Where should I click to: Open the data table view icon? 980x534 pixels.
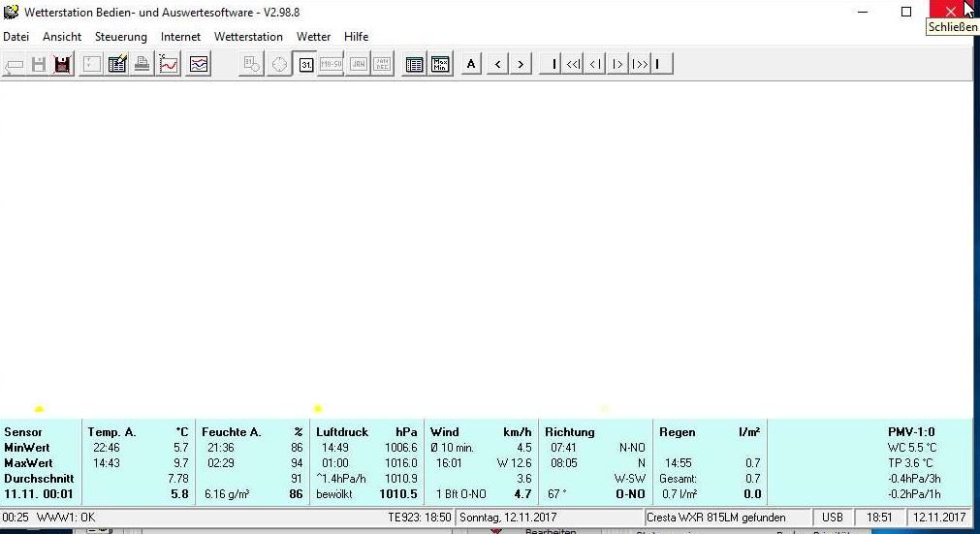coord(415,65)
